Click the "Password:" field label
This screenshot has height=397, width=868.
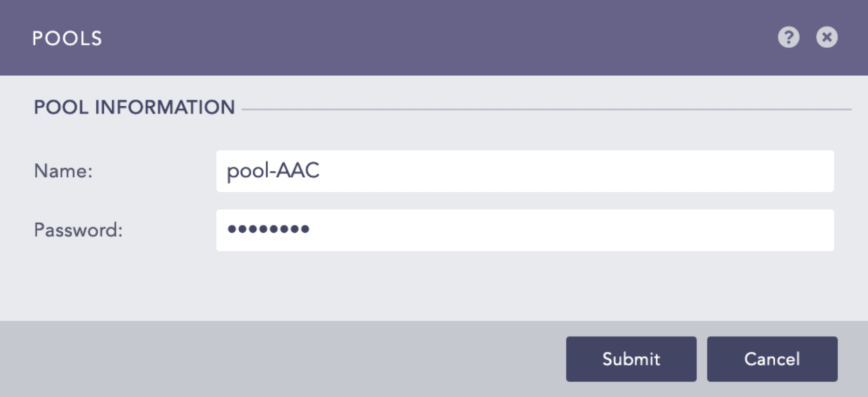(78, 230)
